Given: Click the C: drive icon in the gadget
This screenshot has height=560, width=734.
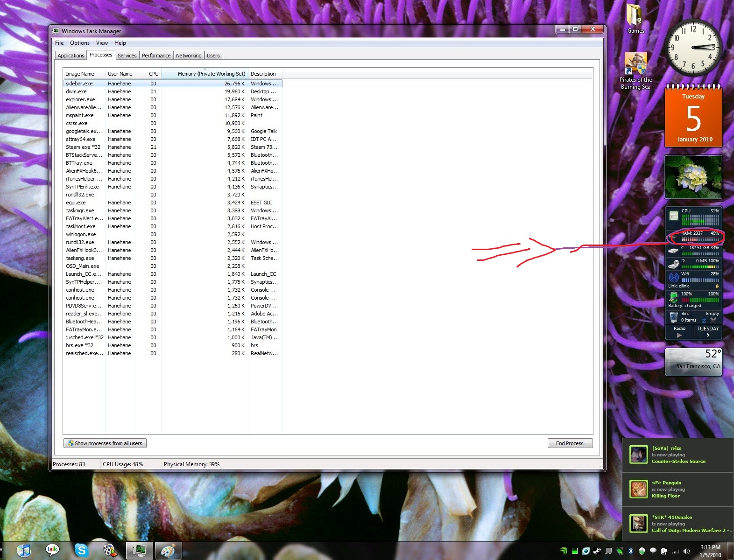Looking at the screenshot, I should click(673, 251).
